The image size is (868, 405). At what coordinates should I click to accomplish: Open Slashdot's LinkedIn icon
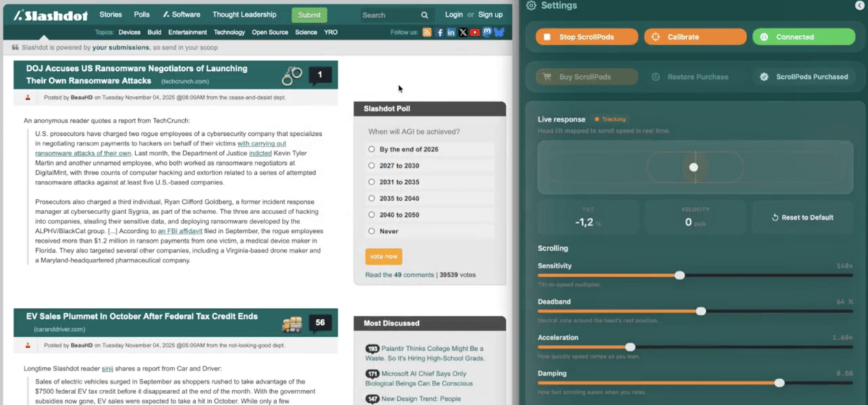451,33
